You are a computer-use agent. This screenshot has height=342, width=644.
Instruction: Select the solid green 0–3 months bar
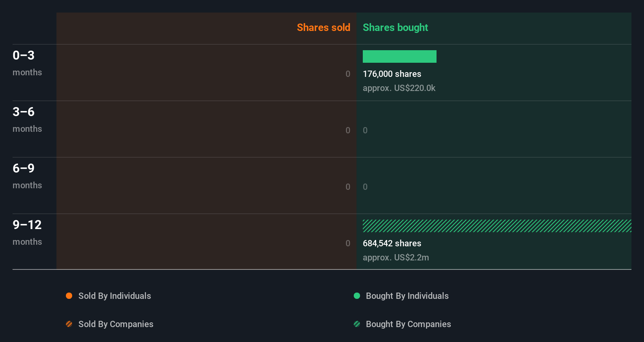click(400, 56)
